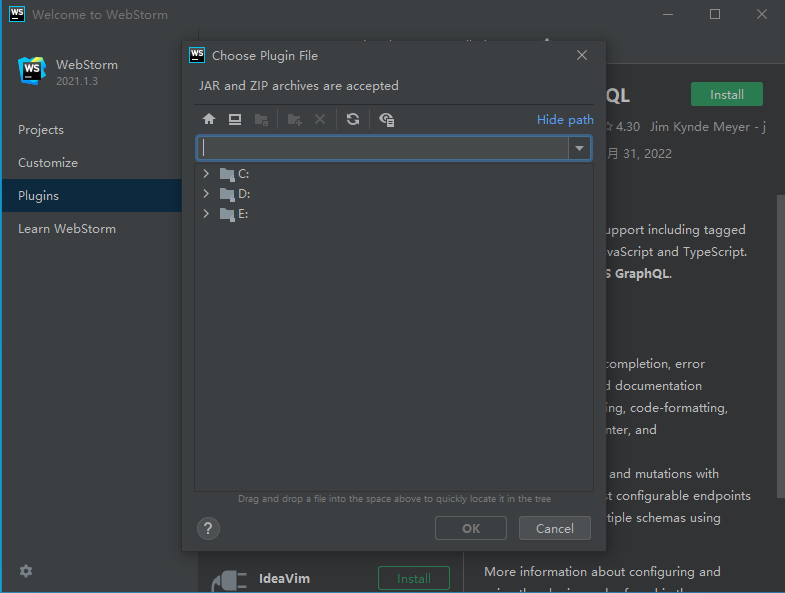Select the E: drive folder

tap(234, 214)
